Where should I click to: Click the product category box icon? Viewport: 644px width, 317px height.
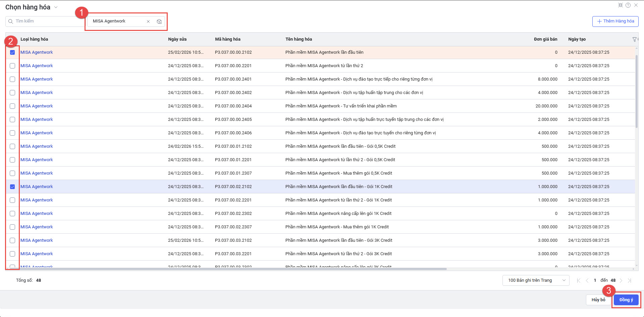coord(159,21)
